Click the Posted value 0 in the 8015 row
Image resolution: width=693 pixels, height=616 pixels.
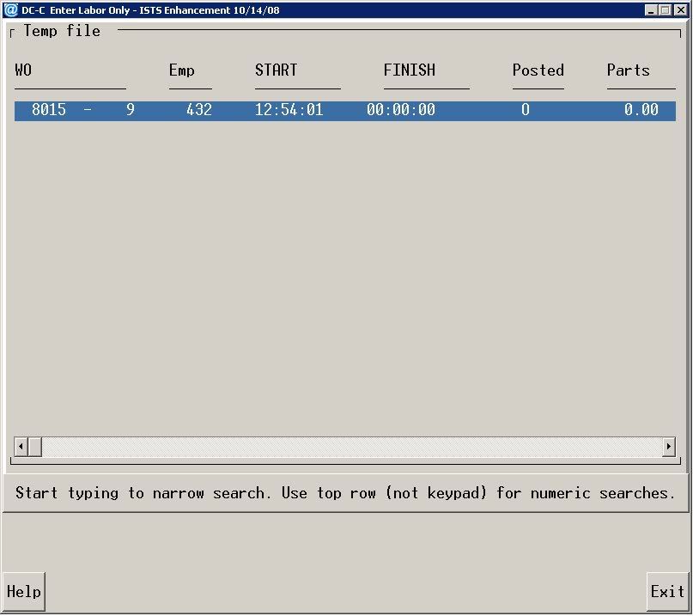(525, 110)
